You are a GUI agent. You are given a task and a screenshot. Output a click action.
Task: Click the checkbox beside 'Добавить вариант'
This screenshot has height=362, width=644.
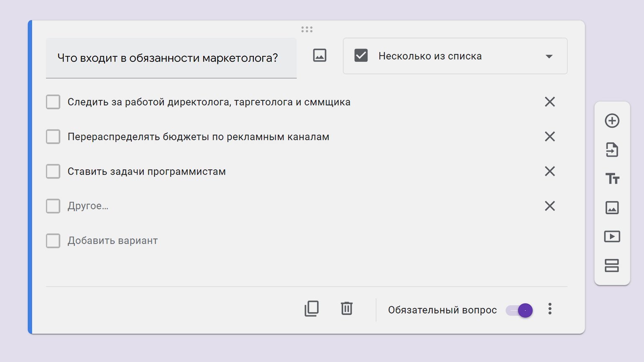tap(53, 240)
